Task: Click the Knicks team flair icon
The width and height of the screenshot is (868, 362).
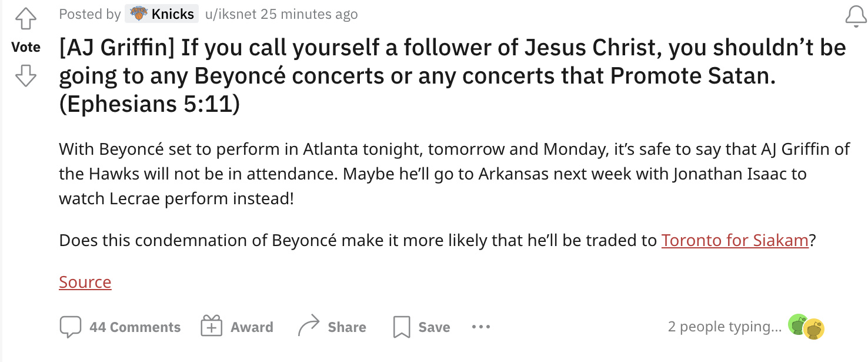Action: 138,13
